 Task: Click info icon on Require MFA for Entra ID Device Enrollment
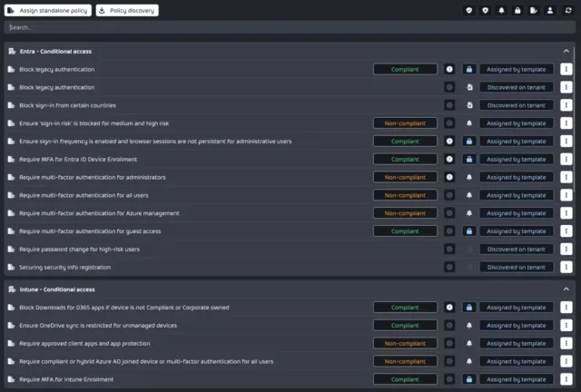(x=449, y=160)
